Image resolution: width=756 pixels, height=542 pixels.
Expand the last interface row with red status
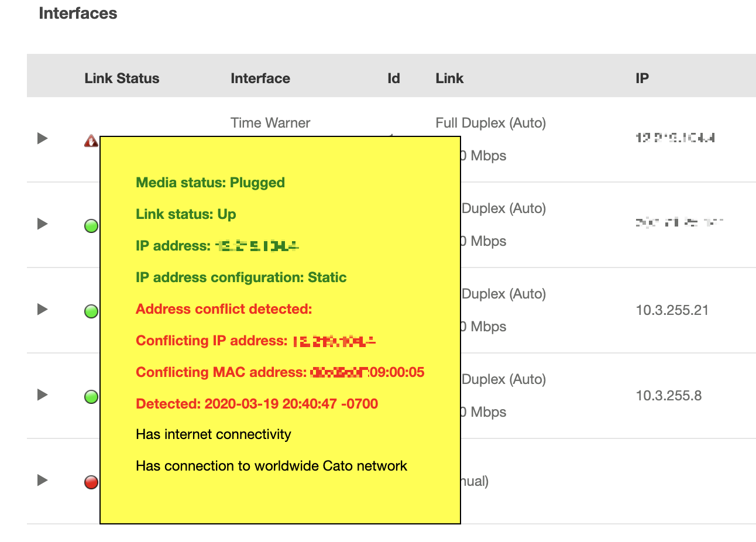[42, 480]
